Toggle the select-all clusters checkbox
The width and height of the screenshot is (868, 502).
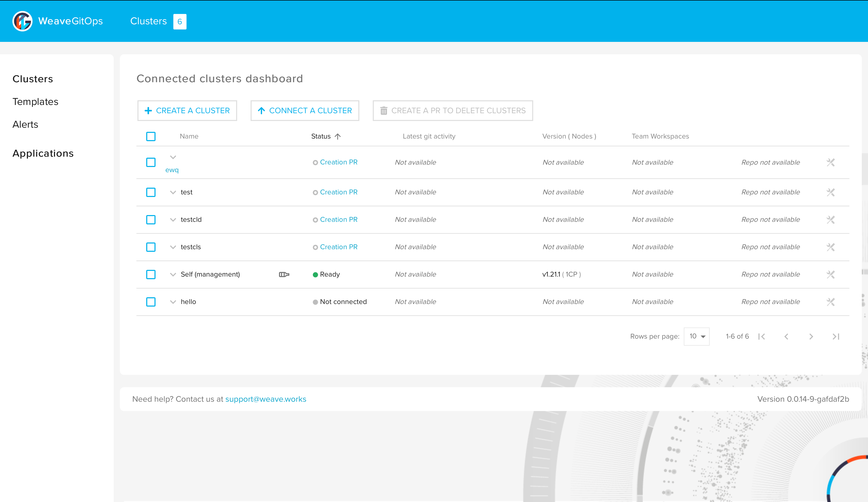pos(151,136)
